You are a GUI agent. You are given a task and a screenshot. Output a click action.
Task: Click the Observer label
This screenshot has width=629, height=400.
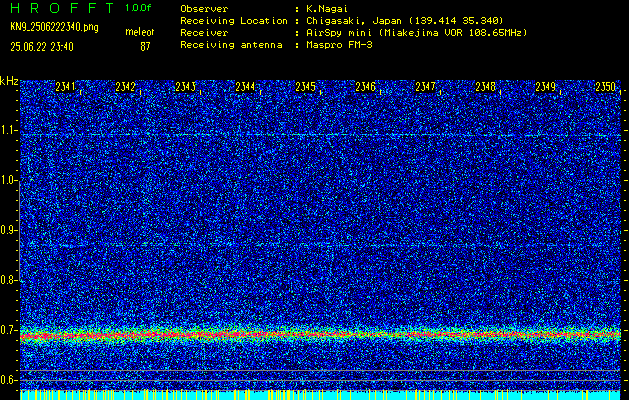pos(204,8)
